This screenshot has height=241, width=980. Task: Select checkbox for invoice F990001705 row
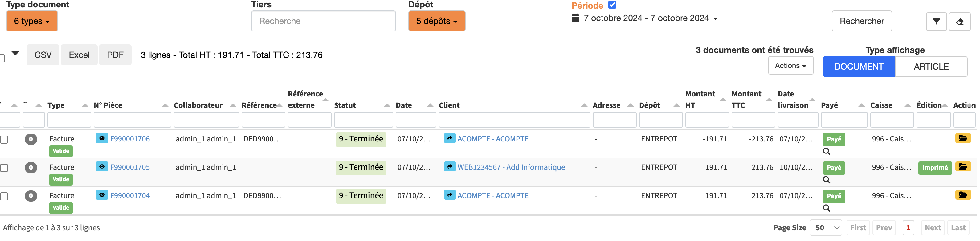(4, 168)
